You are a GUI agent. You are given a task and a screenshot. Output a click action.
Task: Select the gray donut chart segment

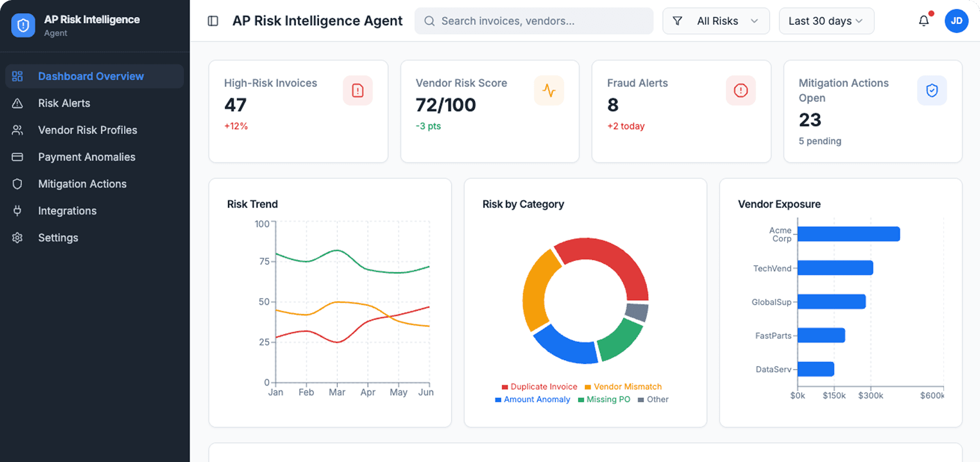click(x=637, y=312)
